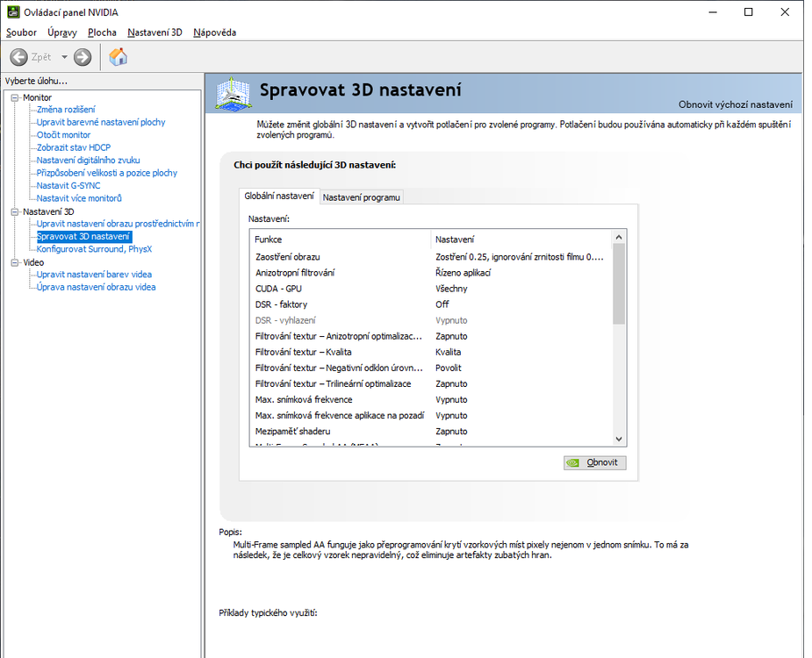Viewport: 812px width, 658px height.
Task: Click the Zostření 0.25 value
Action: coord(520,257)
